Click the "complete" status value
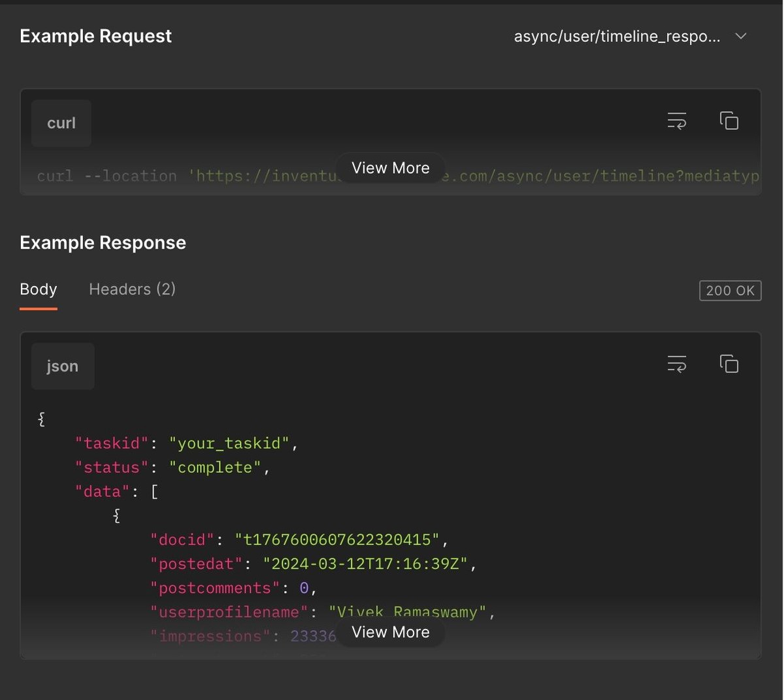784x700 pixels. tap(215, 468)
